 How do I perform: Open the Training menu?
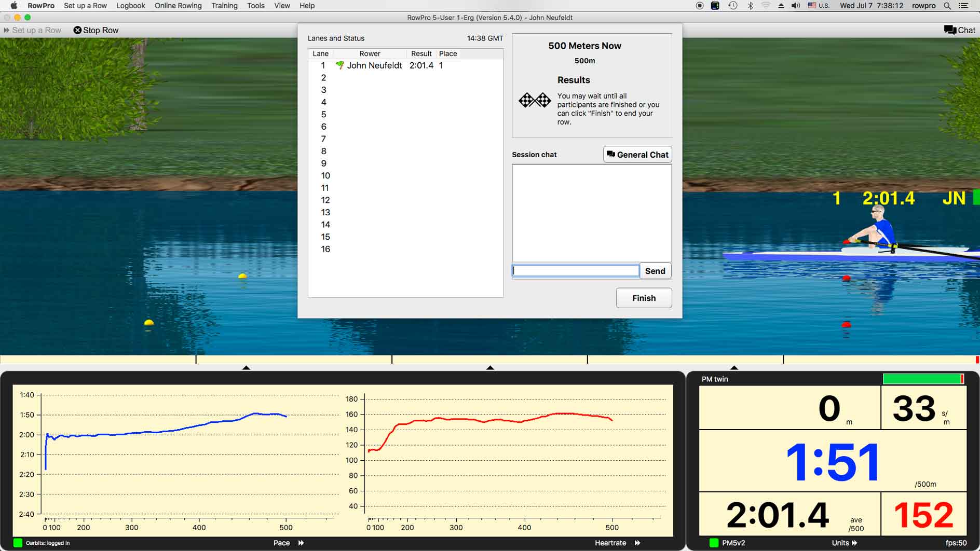[224, 6]
